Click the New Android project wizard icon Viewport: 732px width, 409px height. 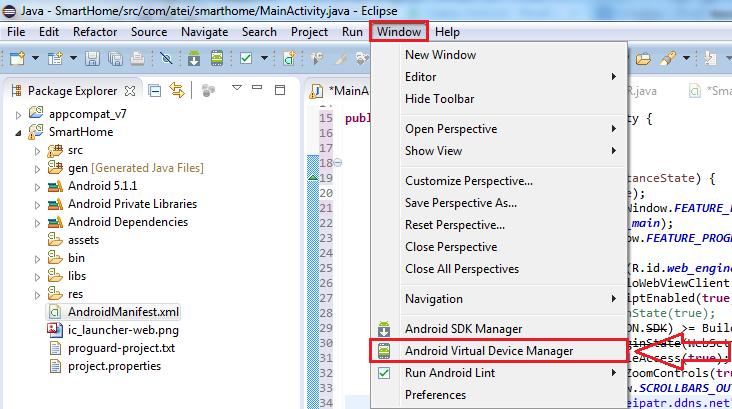click(x=56, y=58)
